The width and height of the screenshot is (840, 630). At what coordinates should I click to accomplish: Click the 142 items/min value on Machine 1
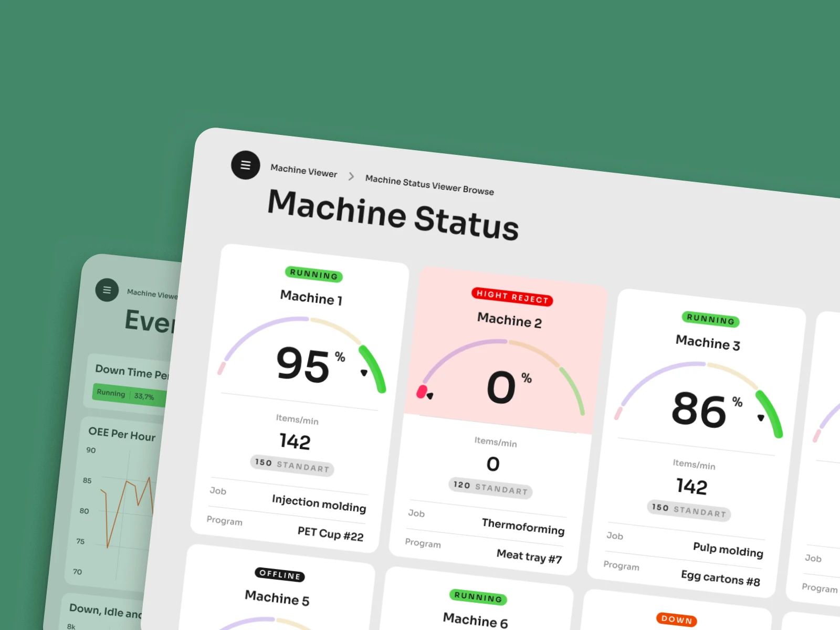(295, 441)
